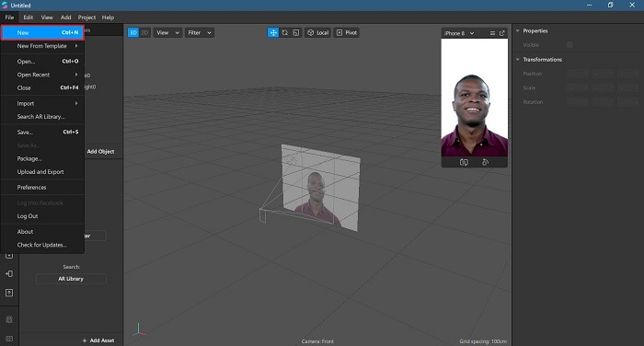Select Upload and Export menu item
The width and height of the screenshot is (644, 346).
[42, 172]
